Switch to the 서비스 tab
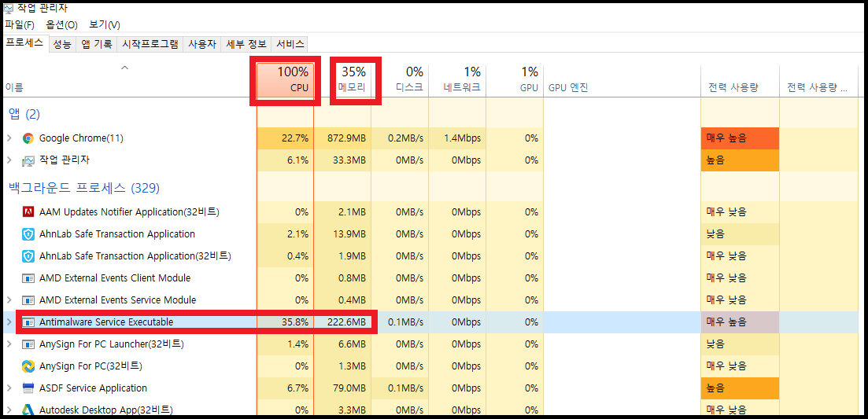 [x=290, y=45]
